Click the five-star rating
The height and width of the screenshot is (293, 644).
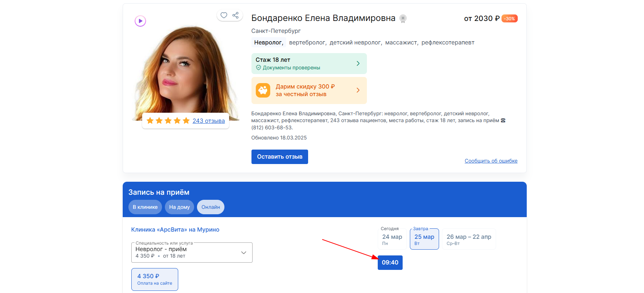pos(168,121)
